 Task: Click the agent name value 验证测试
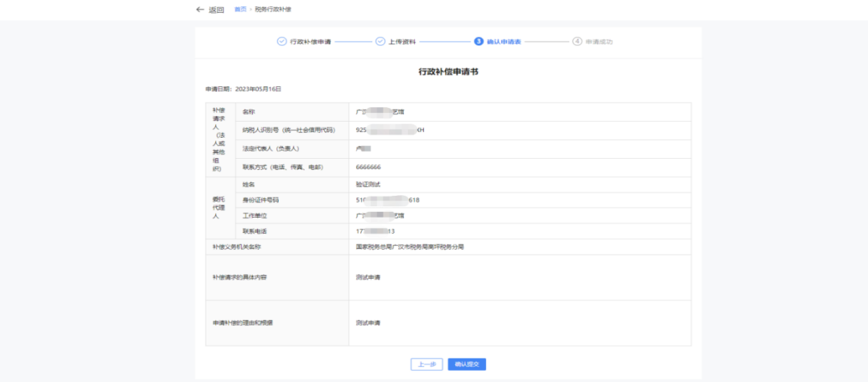coord(368,185)
